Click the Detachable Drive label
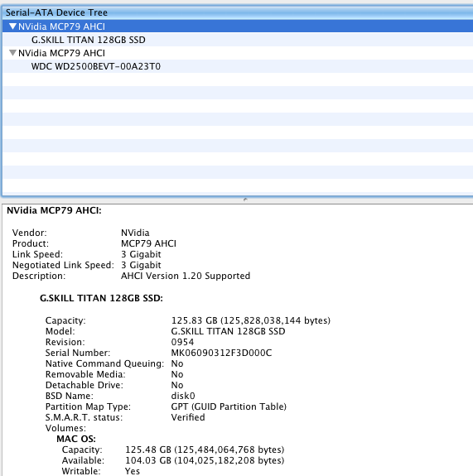 (x=84, y=385)
